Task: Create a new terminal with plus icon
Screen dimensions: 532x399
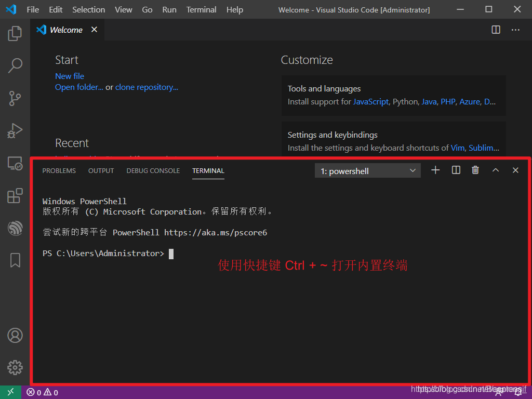Action: point(435,170)
